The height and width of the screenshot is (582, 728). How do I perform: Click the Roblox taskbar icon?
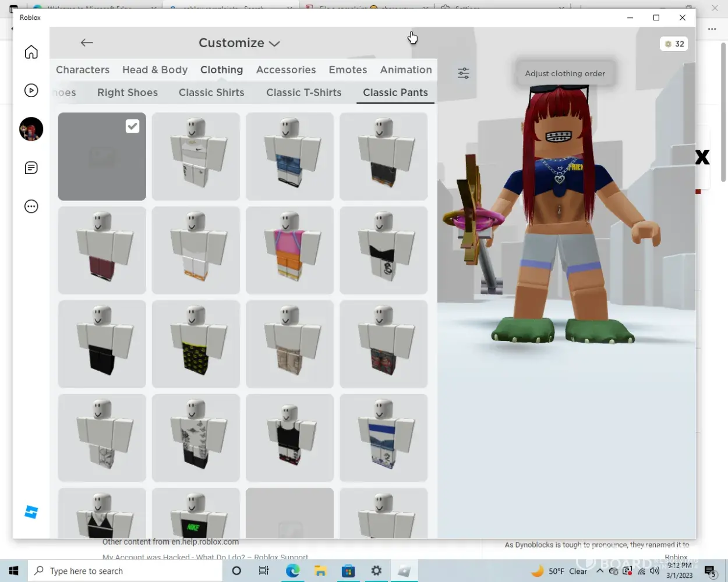pos(404,571)
